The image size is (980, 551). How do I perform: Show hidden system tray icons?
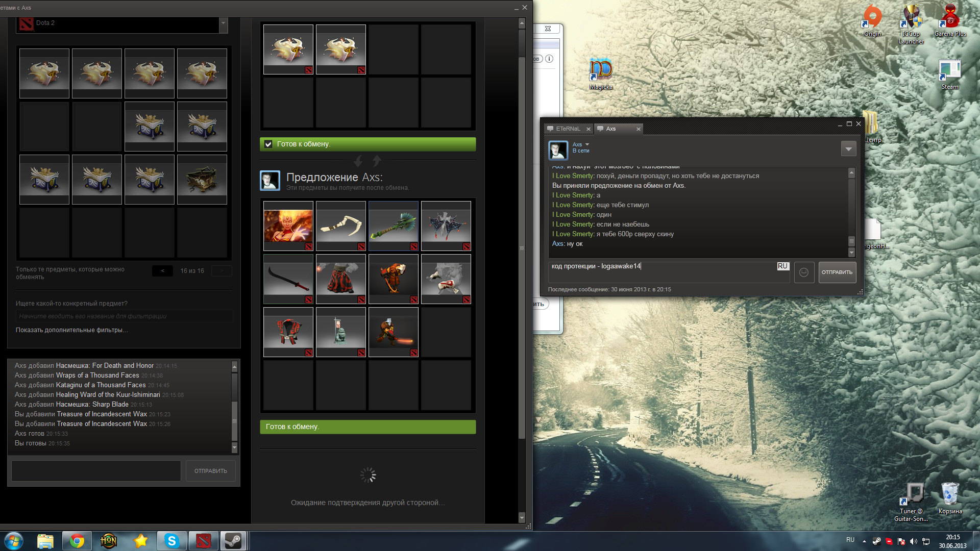[x=864, y=541]
